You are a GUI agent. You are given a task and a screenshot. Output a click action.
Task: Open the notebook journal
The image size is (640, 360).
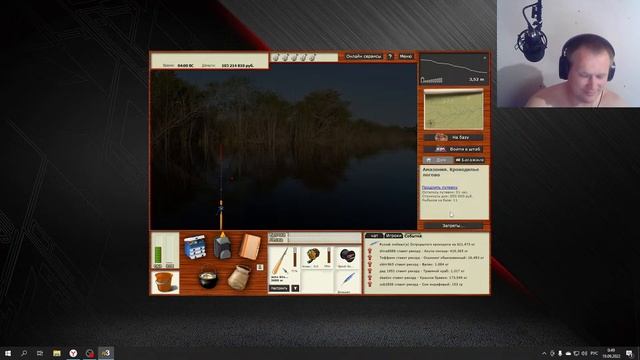[x=250, y=246]
